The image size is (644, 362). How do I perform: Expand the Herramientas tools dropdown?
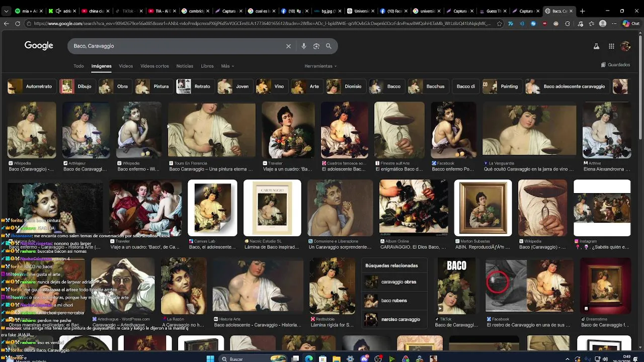(x=320, y=66)
